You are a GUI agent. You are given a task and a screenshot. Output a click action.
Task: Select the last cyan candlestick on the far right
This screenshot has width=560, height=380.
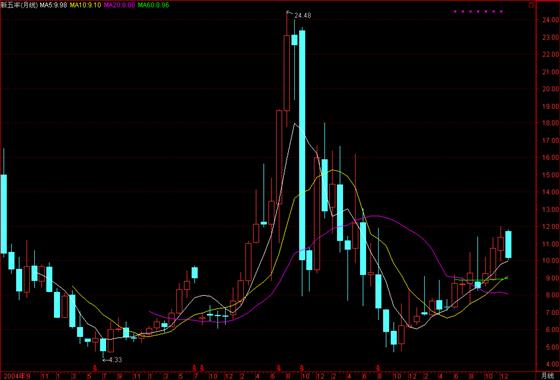click(x=508, y=244)
